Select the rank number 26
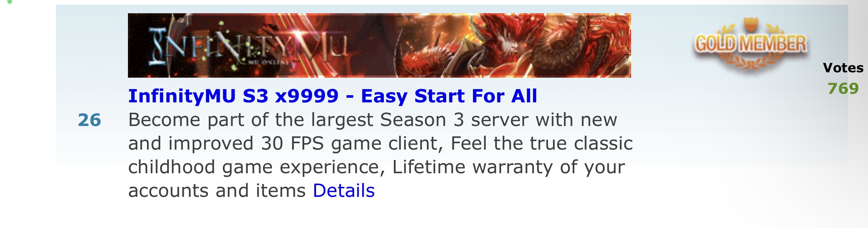 (90, 120)
